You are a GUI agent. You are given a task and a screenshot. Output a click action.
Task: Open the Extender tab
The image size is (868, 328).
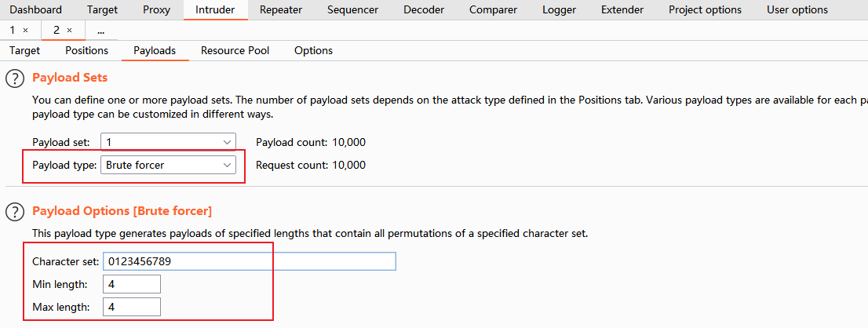click(622, 10)
